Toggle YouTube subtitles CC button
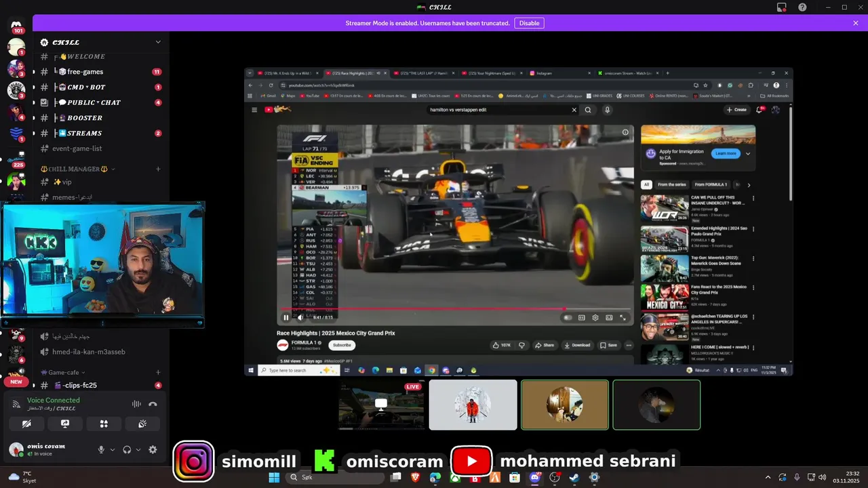 [x=582, y=317]
